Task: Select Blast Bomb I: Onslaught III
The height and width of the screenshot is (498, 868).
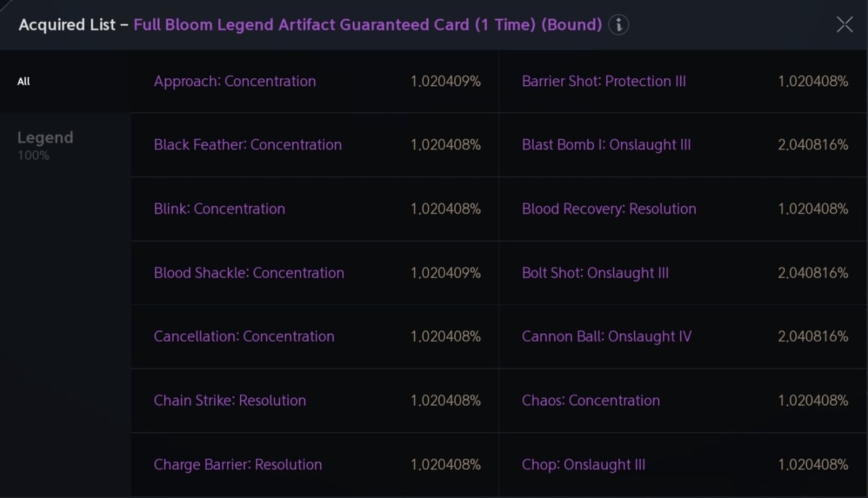Action: point(606,145)
